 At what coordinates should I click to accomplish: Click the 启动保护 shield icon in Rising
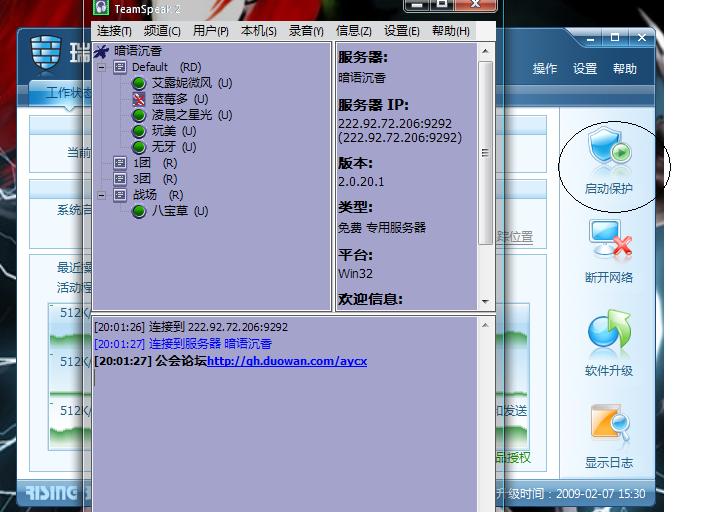point(610,148)
